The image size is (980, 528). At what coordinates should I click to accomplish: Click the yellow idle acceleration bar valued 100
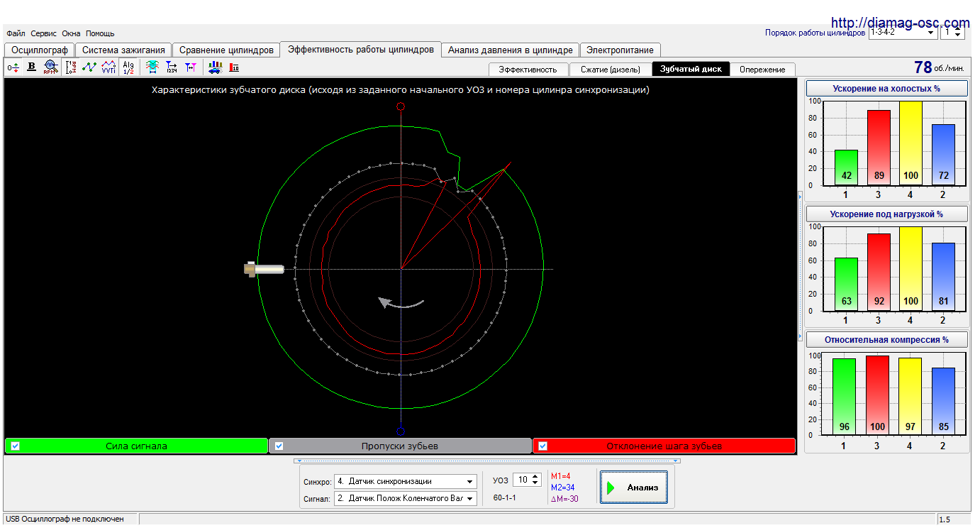(910, 143)
